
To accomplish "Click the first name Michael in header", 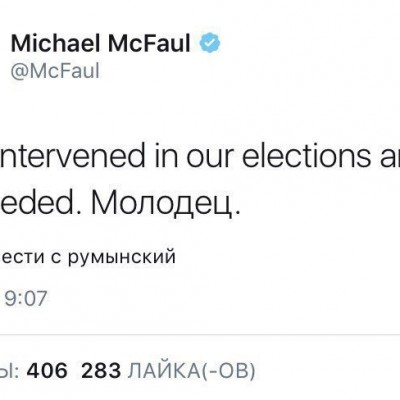I will point(56,43).
